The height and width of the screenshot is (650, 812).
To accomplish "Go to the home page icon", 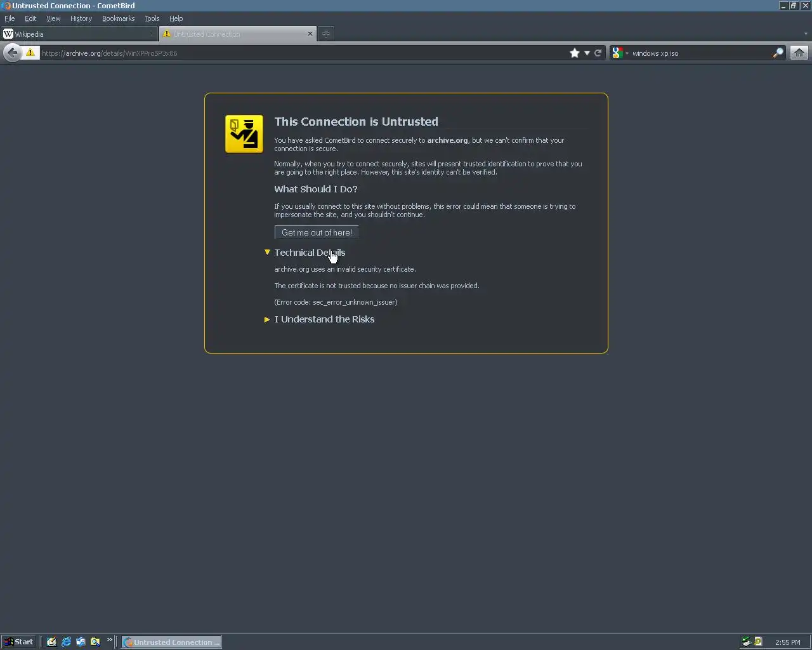I will click(x=799, y=53).
